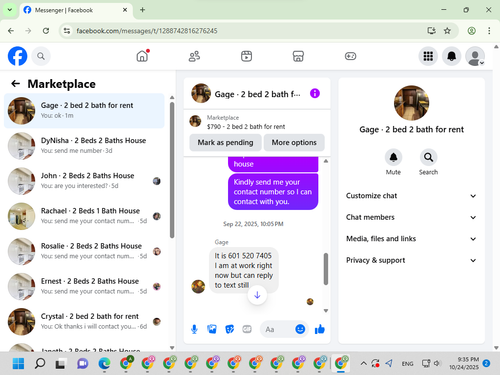The image size is (500, 375).
Task: Choose a sticker icon
Action: point(230,329)
